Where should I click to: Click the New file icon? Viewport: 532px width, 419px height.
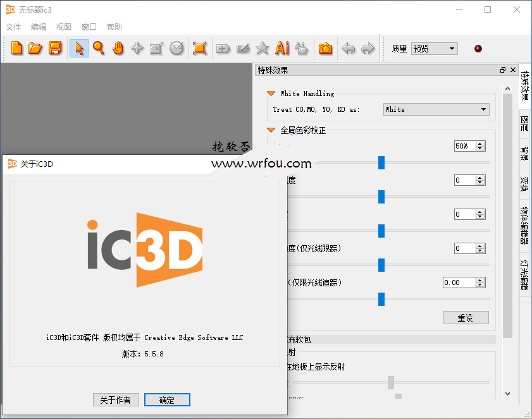click(16, 49)
